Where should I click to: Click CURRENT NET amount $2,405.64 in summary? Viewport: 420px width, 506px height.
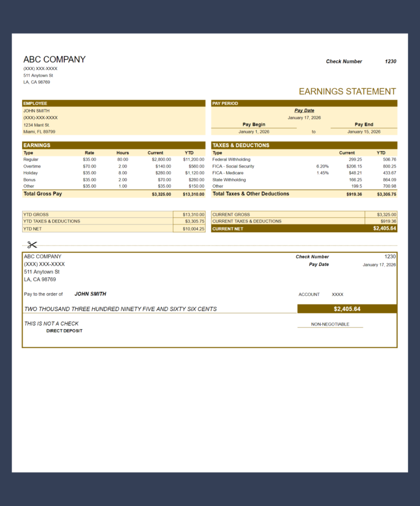(384, 229)
